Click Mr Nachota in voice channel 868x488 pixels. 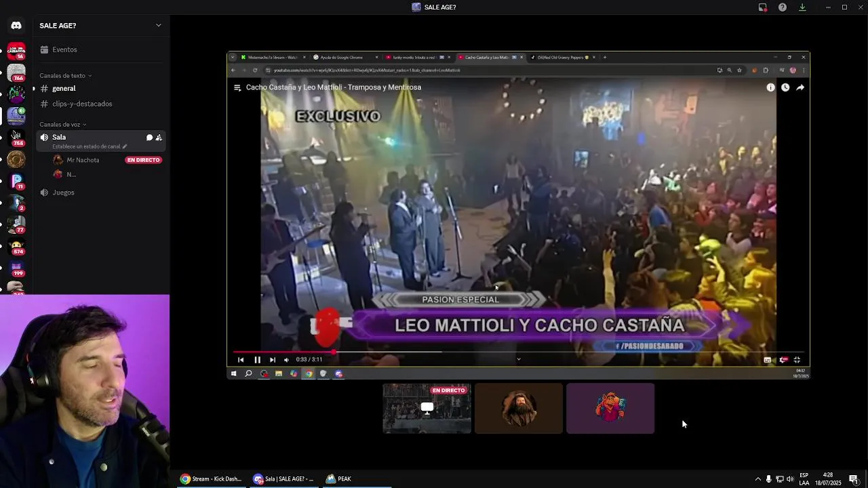point(83,160)
